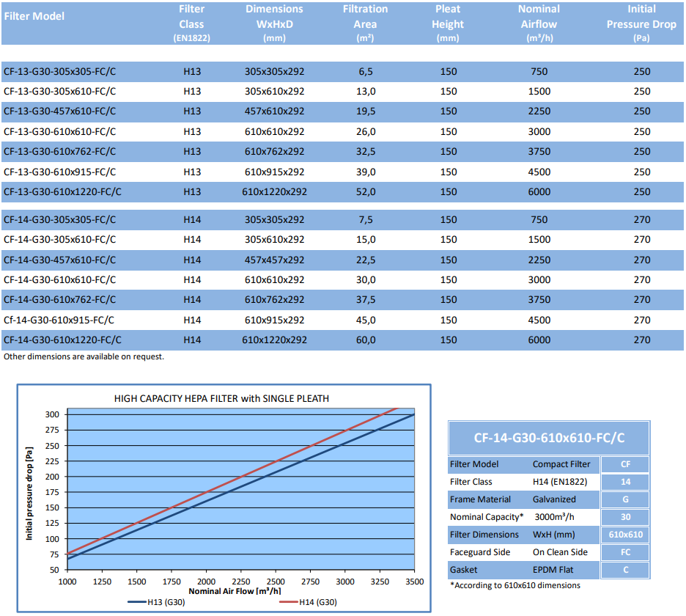Click CF-13-G30-610x610-FC/C in the table
Image resolution: width=686 pixels, height=616 pixels.
(x=59, y=132)
